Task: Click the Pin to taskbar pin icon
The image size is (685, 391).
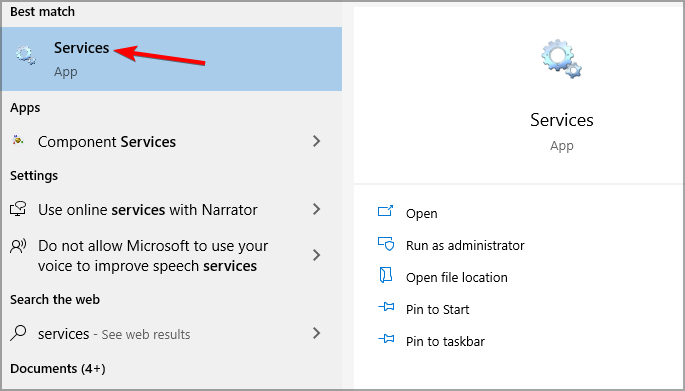Action: coord(386,339)
